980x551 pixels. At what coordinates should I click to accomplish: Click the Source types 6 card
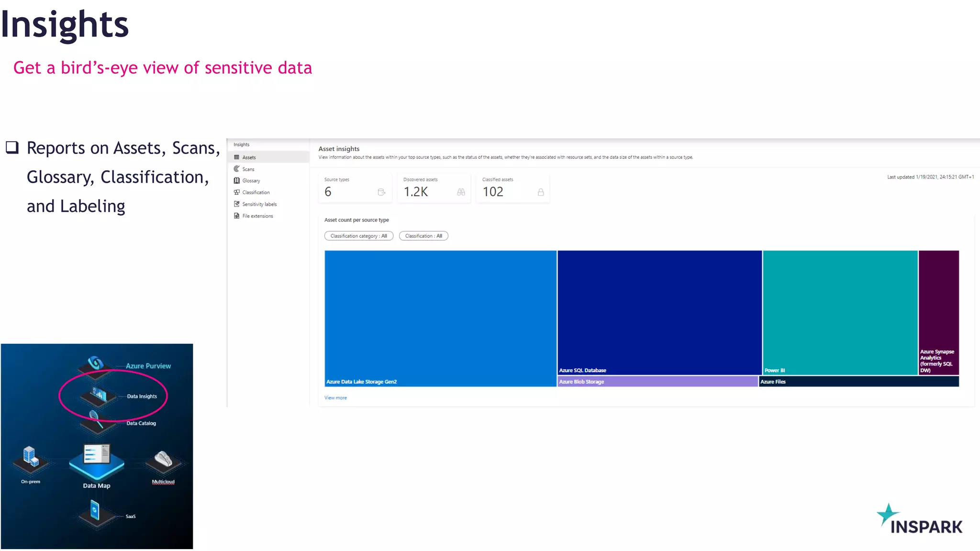tap(355, 188)
